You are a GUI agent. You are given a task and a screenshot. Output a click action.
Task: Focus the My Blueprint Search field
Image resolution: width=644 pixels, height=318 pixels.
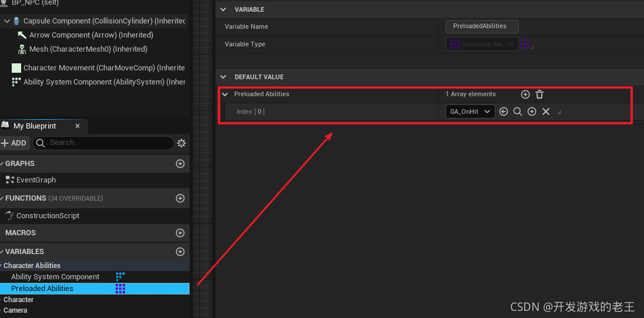pos(103,143)
